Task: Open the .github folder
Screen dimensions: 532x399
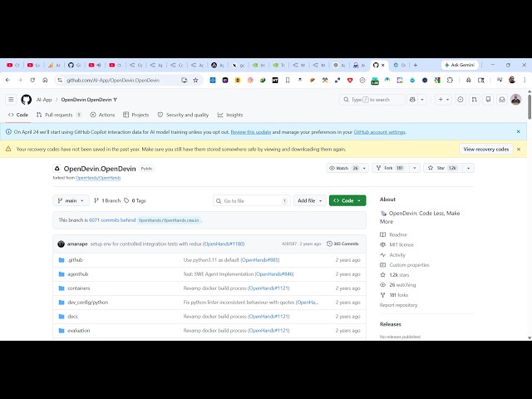Action: (75, 260)
